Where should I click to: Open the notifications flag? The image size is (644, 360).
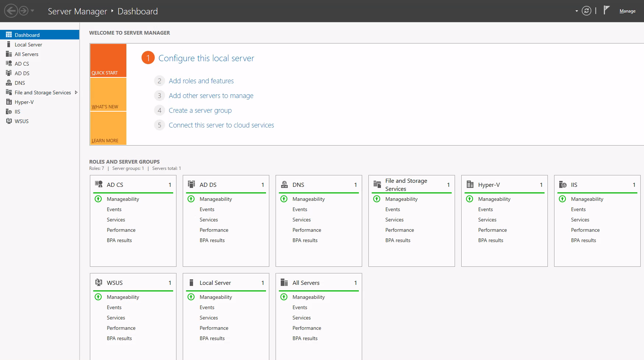point(606,10)
